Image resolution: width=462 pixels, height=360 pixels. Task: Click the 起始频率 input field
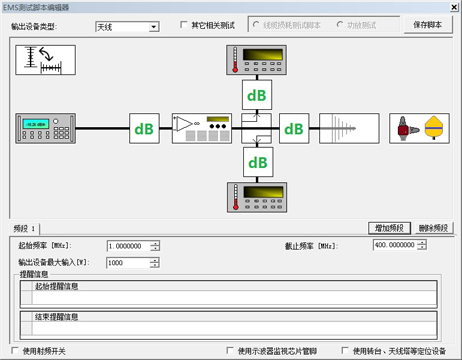tap(129, 246)
